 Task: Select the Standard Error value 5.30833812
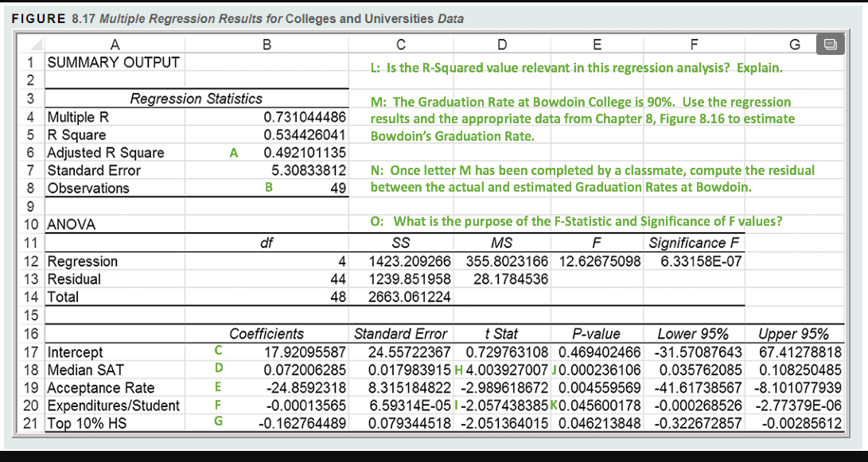pyautogui.click(x=309, y=170)
